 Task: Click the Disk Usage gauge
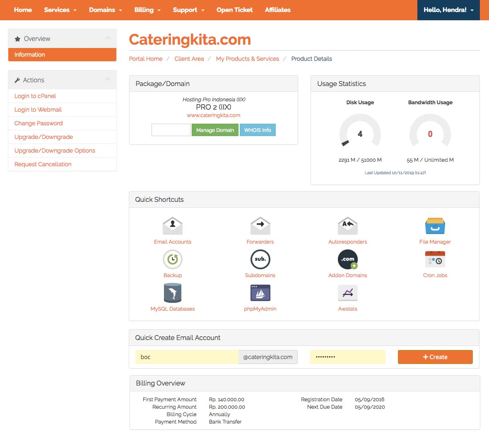coord(360,131)
